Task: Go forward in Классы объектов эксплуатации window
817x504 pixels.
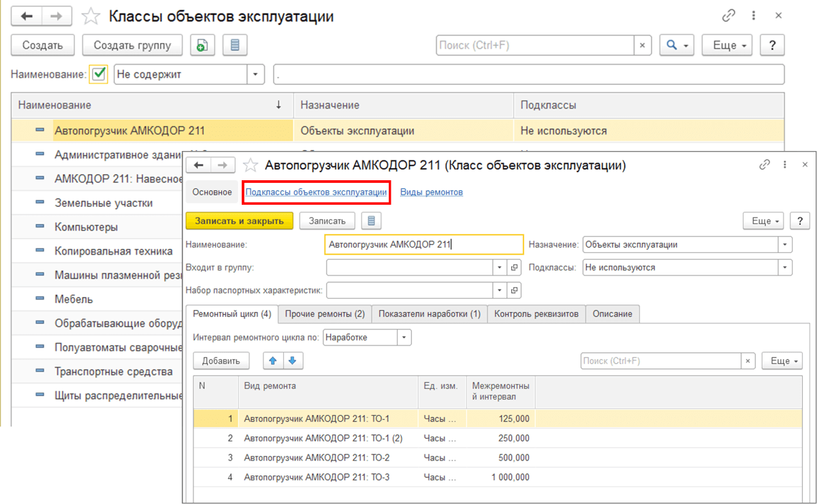Action: coord(58,16)
